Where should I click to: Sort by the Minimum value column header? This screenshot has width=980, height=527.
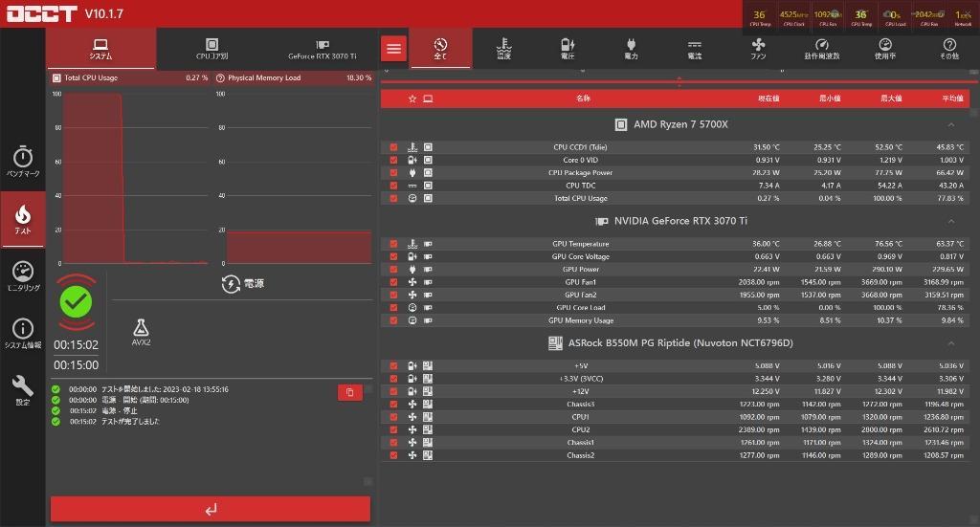(830, 99)
